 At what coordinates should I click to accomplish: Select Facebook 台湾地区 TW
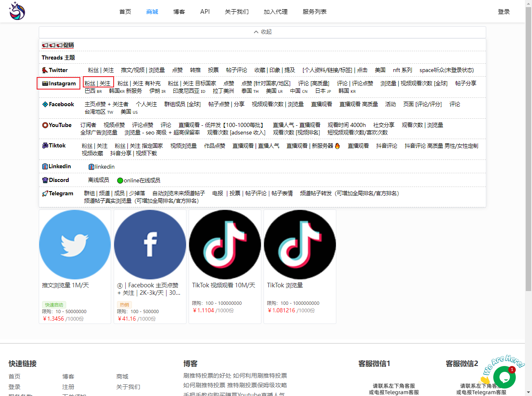[x=99, y=112]
